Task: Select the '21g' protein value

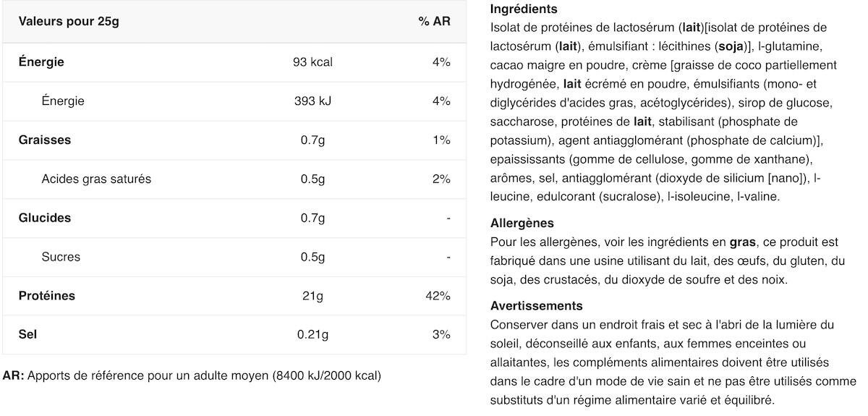Action: tap(312, 296)
